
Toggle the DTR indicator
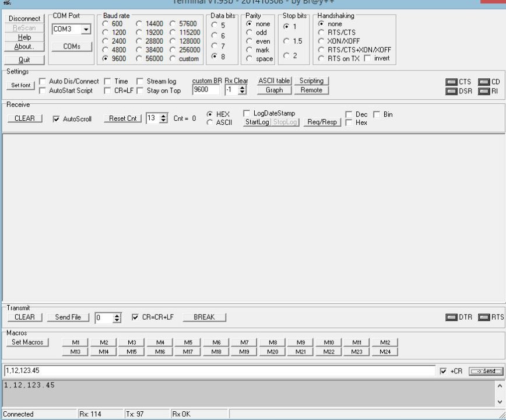pos(452,317)
